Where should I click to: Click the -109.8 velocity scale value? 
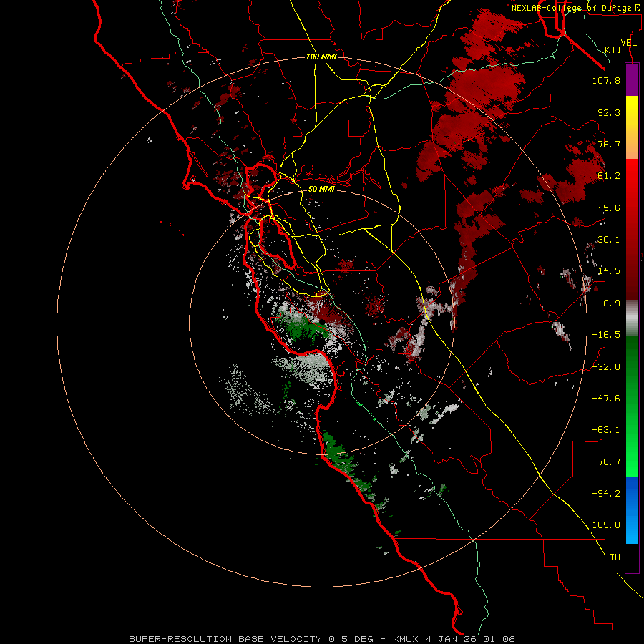point(604,525)
